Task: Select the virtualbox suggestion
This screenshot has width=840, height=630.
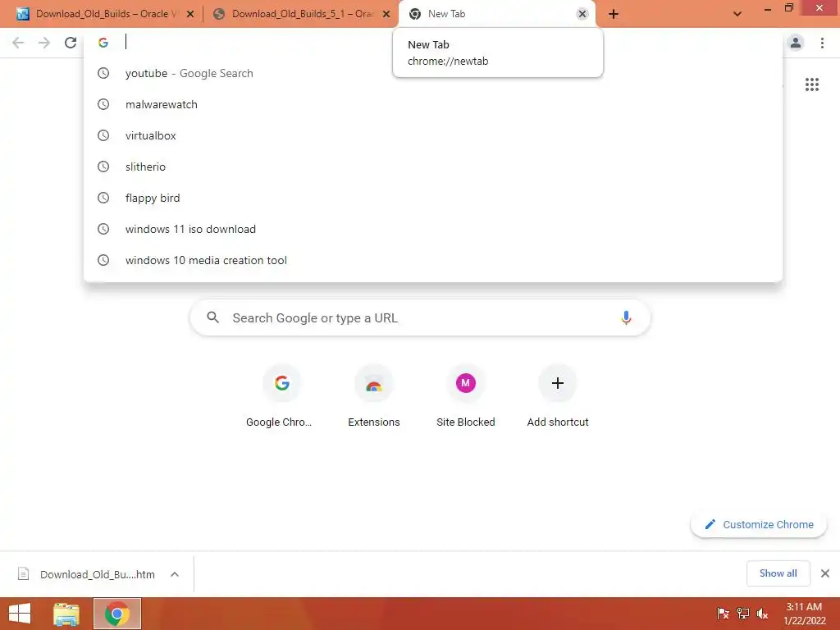Action: (433, 135)
